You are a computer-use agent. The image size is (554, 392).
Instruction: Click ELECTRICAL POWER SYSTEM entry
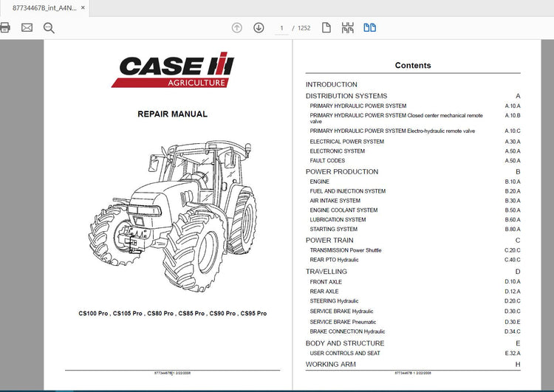[x=346, y=141]
